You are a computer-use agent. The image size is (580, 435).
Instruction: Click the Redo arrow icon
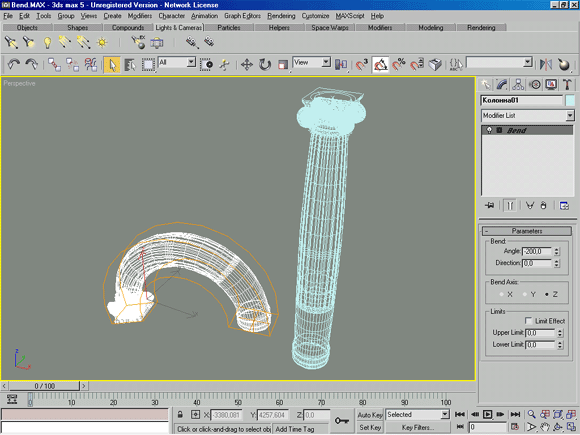[x=31, y=64]
